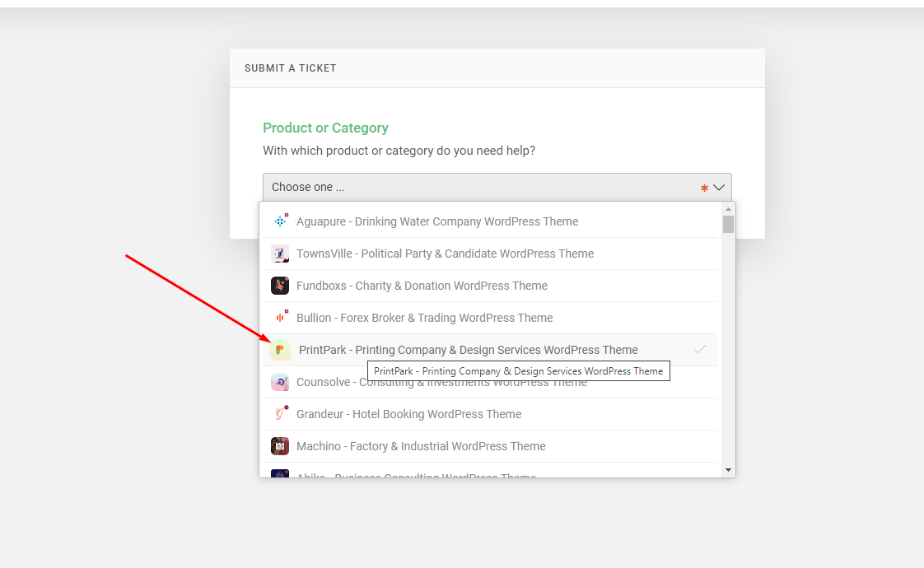Image resolution: width=924 pixels, height=568 pixels.
Task: Click the TownsVille theme icon
Action: [280, 254]
